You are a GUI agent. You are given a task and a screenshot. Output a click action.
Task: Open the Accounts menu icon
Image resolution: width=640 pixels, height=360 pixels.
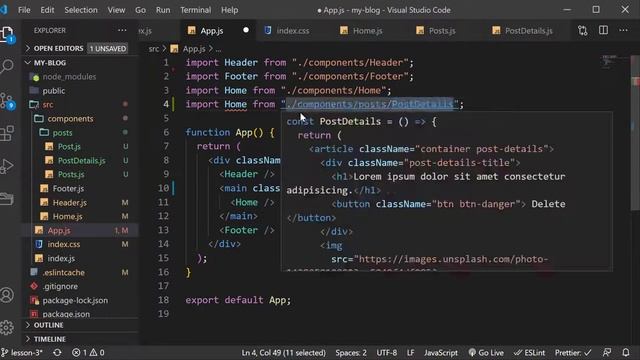(7, 295)
